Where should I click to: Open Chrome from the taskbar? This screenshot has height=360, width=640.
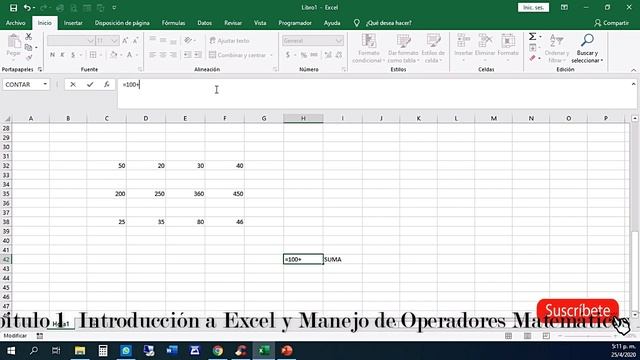coord(218,351)
